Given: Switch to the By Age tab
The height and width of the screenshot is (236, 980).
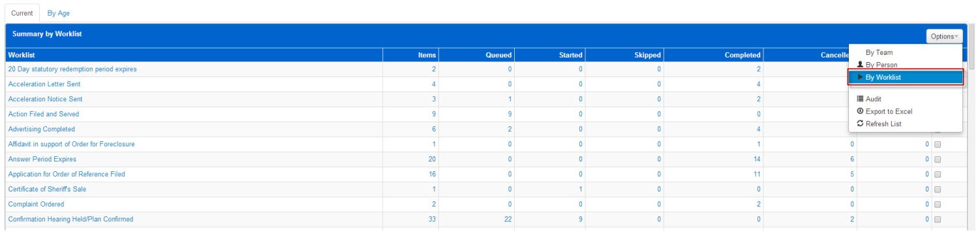Looking at the screenshot, I should tap(58, 13).
